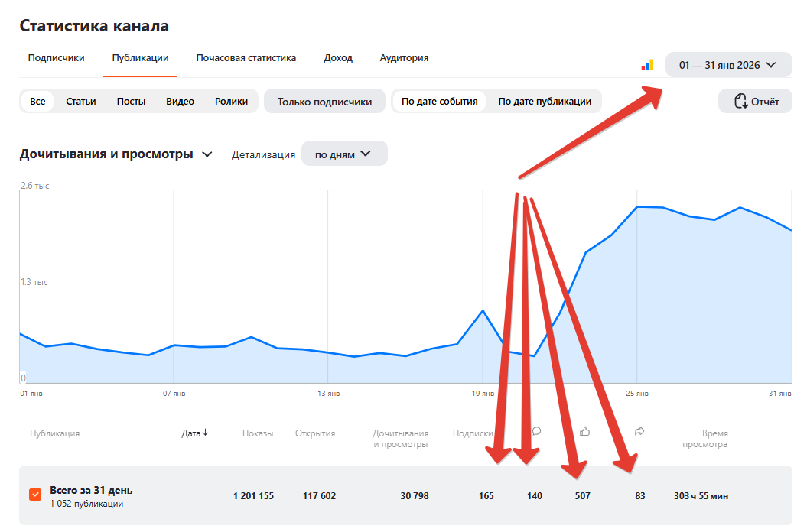Viewport: 807px width, 532px height.
Task: Click the download icon on Отчёт button
Action: click(x=740, y=102)
